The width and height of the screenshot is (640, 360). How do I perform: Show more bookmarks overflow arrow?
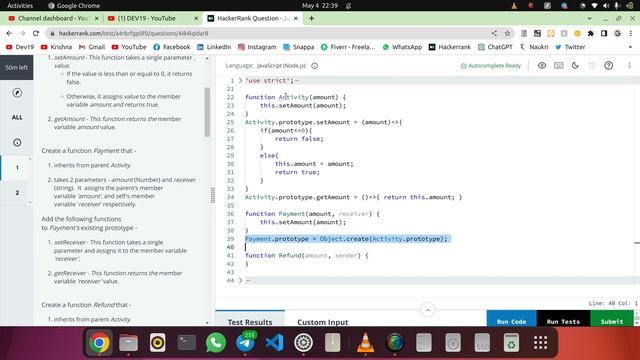click(x=631, y=47)
